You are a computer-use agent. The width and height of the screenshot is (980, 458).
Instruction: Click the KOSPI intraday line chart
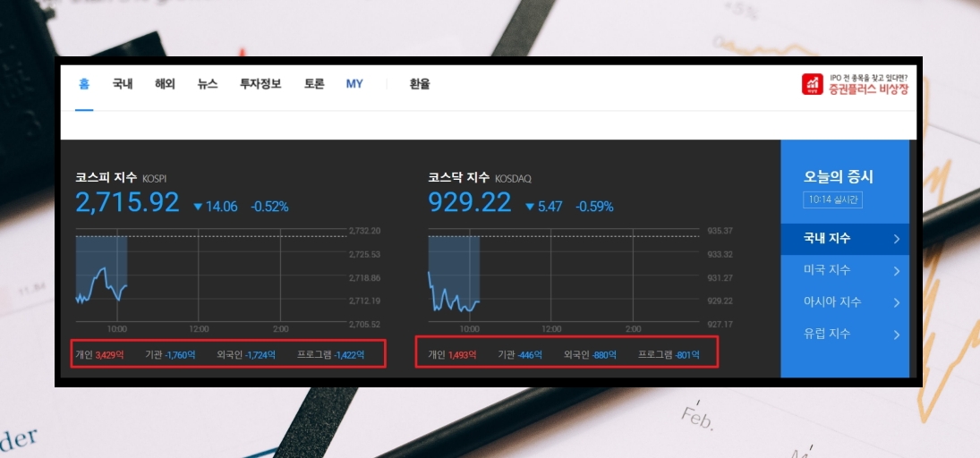pos(210,276)
